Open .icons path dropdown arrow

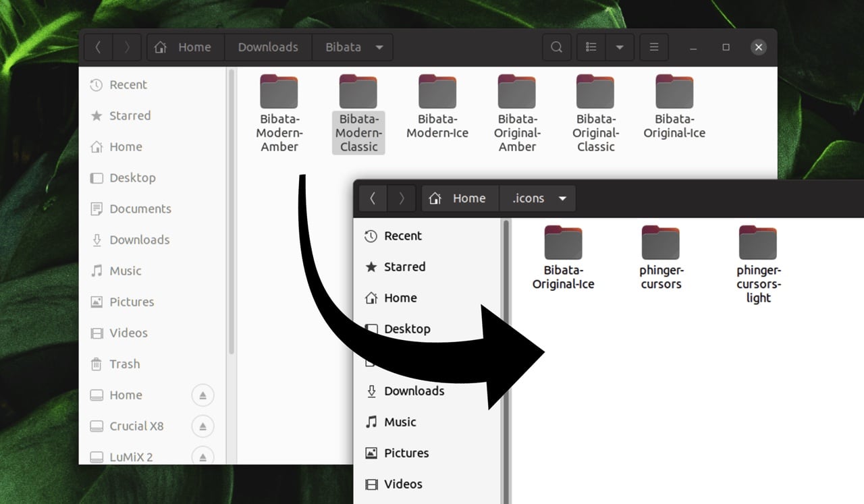coord(562,199)
